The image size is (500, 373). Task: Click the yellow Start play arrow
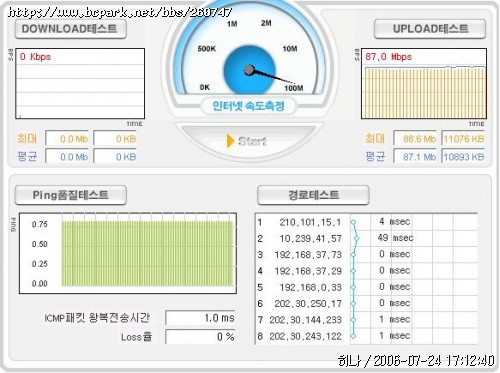click(x=230, y=141)
